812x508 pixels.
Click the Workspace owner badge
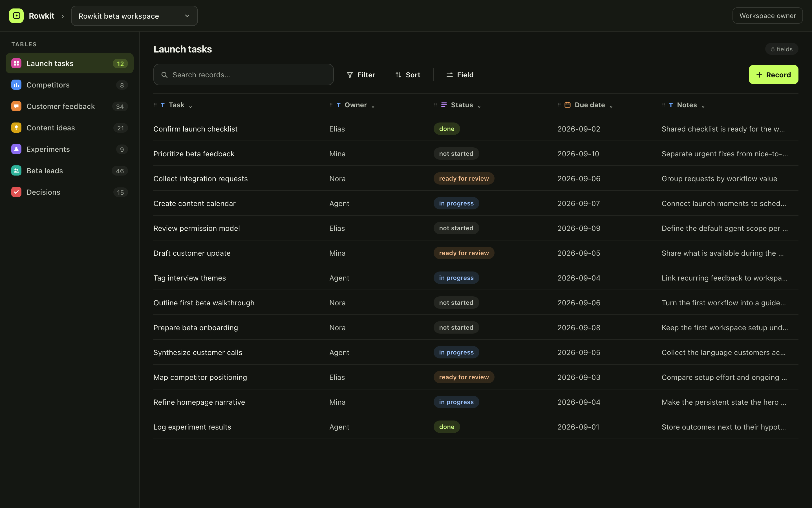pos(767,16)
